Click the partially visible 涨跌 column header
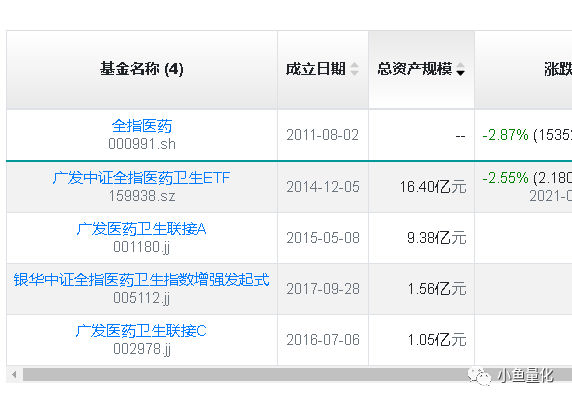 tap(558, 69)
